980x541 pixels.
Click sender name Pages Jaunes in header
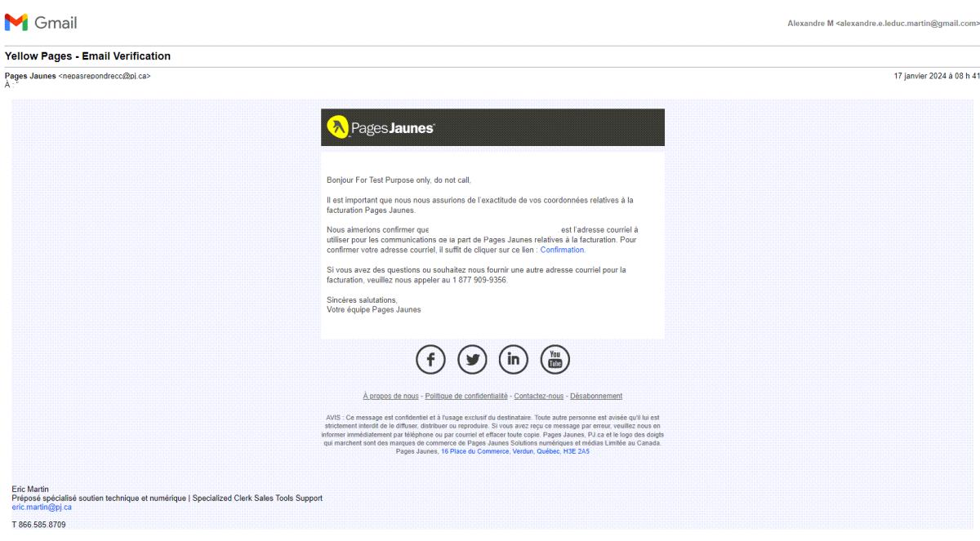[x=30, y=76]
